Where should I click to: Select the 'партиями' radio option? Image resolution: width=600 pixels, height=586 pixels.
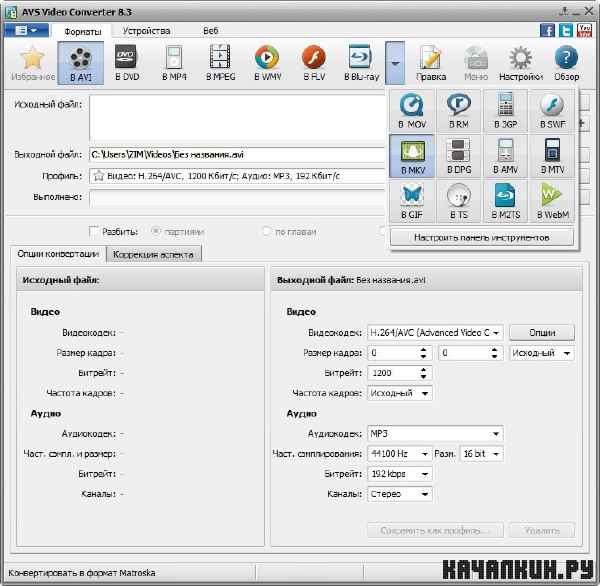pos(156,231)
